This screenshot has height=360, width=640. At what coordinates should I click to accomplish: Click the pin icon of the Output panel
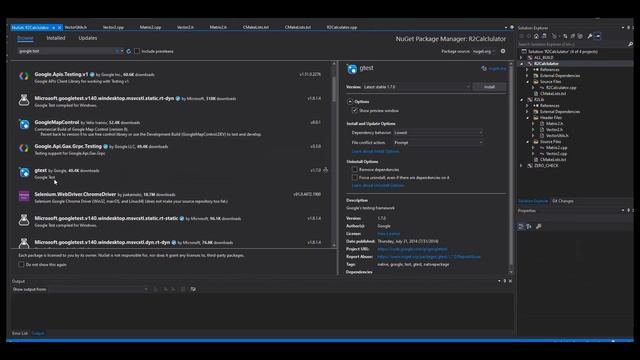[505, 281]
